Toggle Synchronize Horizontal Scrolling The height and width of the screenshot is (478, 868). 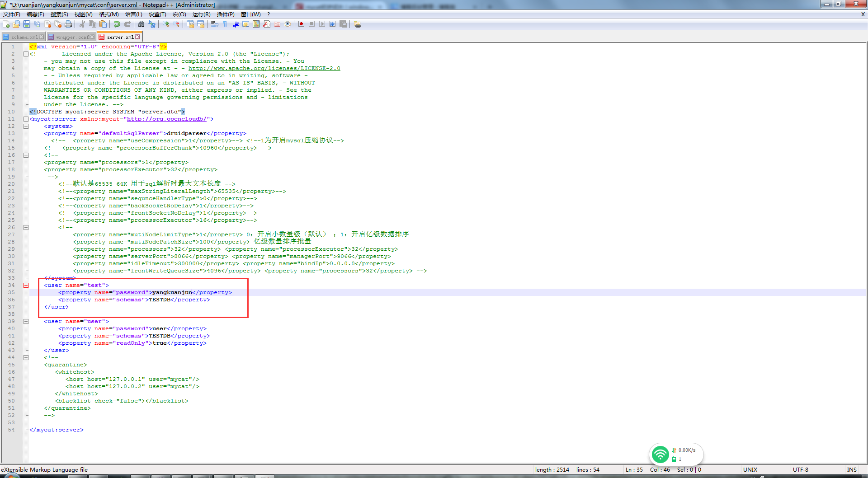(201, 24)
